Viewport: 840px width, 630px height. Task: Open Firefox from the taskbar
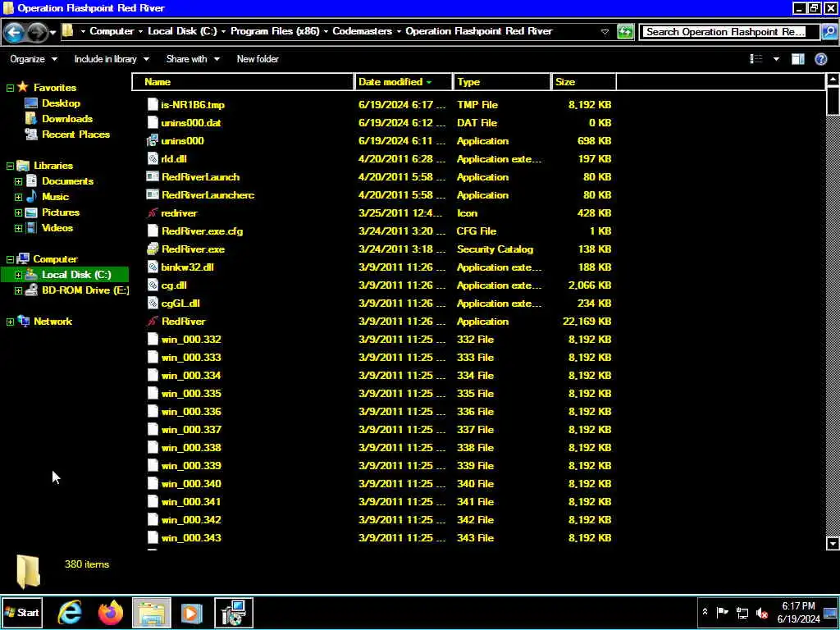(111, 612)
